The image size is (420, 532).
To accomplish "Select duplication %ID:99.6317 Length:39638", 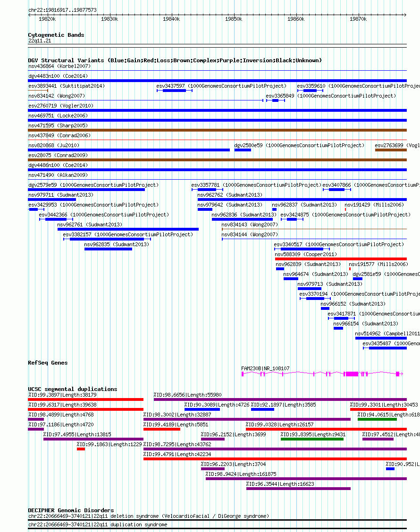I will [x=85, y=409].
